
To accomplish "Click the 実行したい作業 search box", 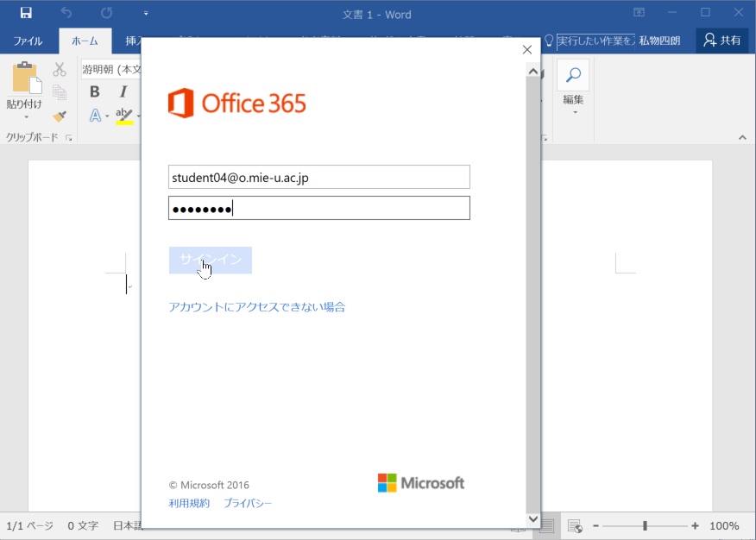I will click(x=595, y=41).
